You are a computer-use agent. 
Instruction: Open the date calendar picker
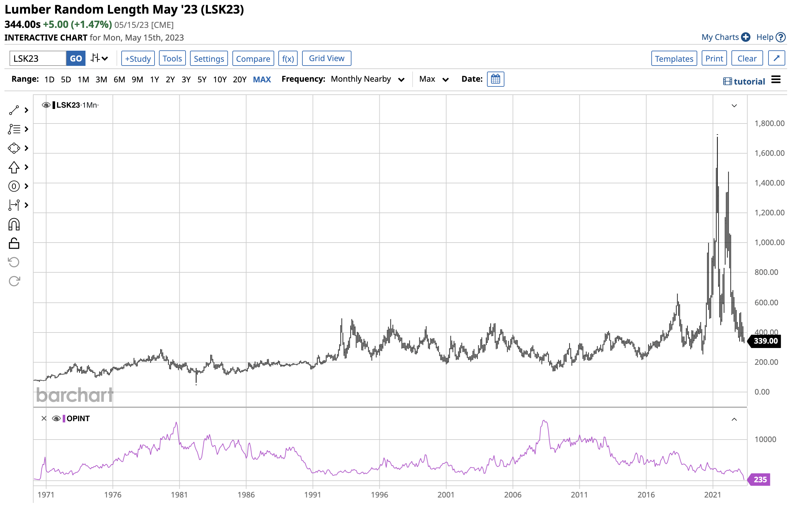(x=495, y=79)
